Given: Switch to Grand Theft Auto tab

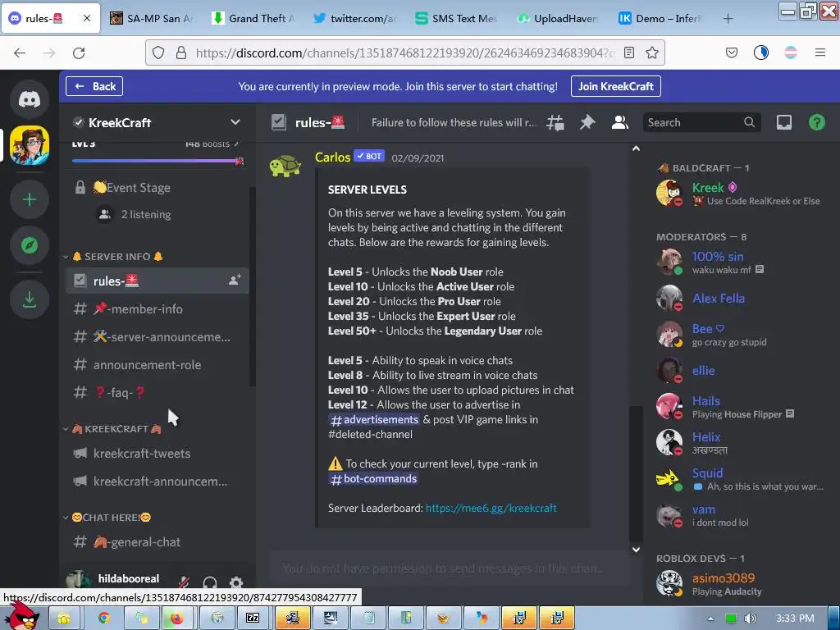Looking at the screenshot, I should pos(254,18).
